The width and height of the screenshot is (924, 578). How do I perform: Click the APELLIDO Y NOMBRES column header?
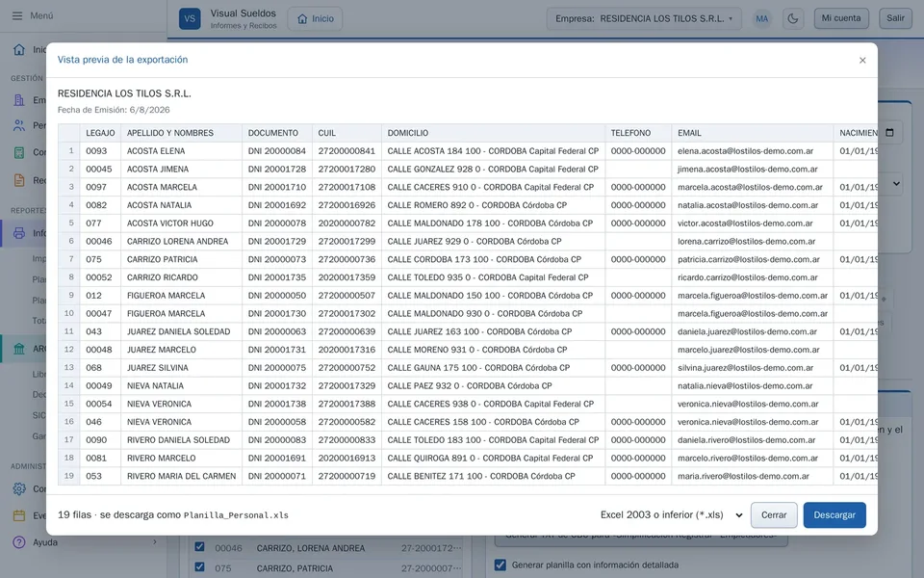click(x=182, y=133)
